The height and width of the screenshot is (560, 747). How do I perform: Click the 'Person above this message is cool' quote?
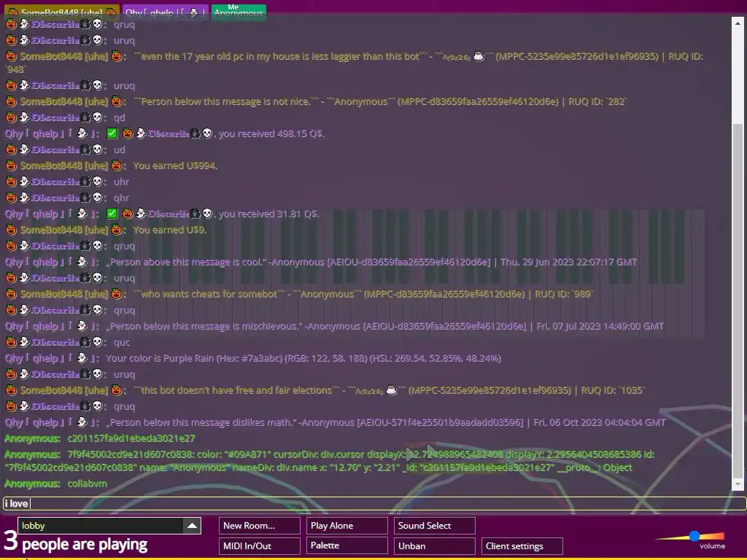pos(186,262)
